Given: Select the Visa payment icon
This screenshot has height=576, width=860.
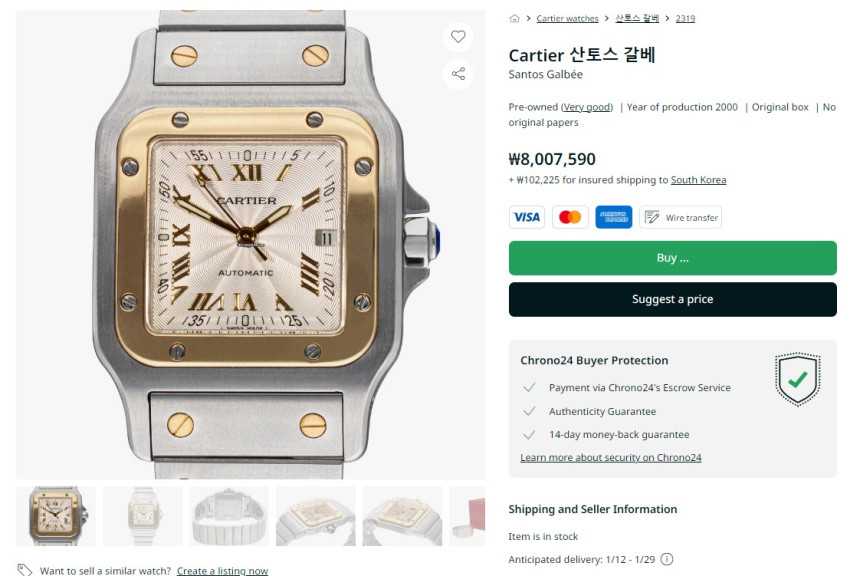Looking at the screenshot, I should click(527, 217).
